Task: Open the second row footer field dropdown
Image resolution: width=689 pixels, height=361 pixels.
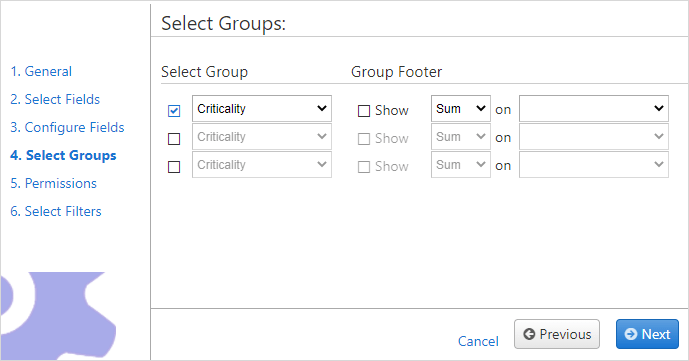Action: (x=594, y=137)
